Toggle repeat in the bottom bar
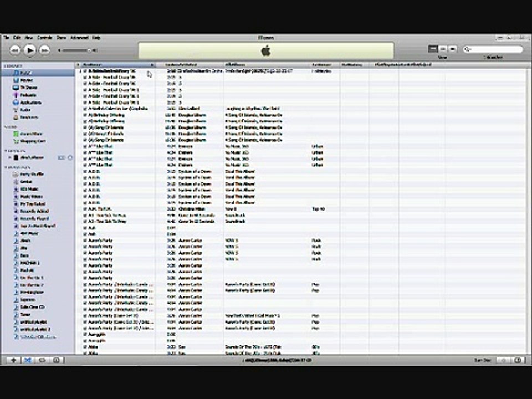The height and width of the screenshot is (399, 532). click(42, 360)
